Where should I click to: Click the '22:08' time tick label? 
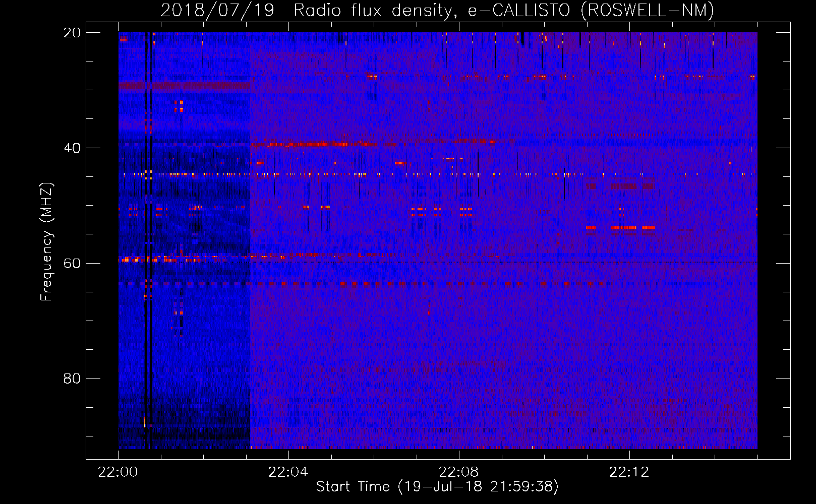click(459, 472)
